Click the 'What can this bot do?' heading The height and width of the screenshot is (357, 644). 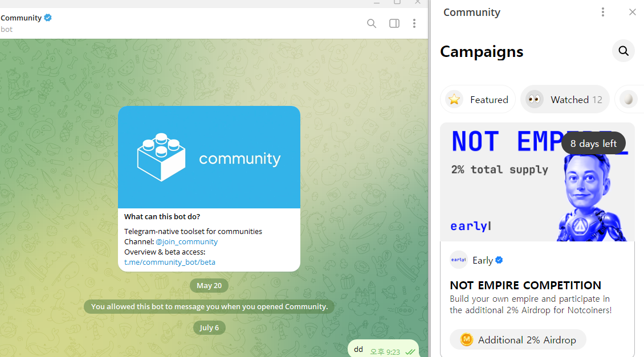(x=162, y=217)
